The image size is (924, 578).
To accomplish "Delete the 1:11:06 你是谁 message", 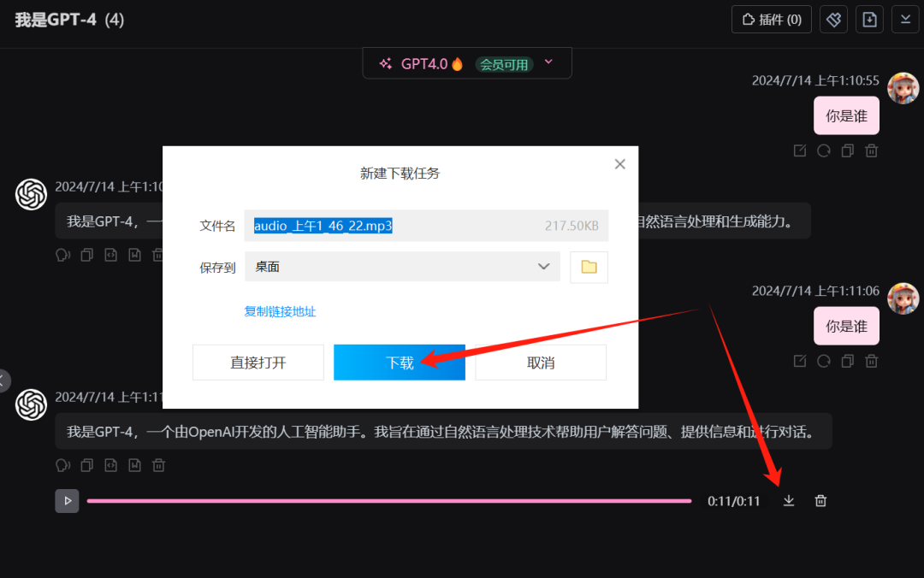I will click(x=872, y=361).
